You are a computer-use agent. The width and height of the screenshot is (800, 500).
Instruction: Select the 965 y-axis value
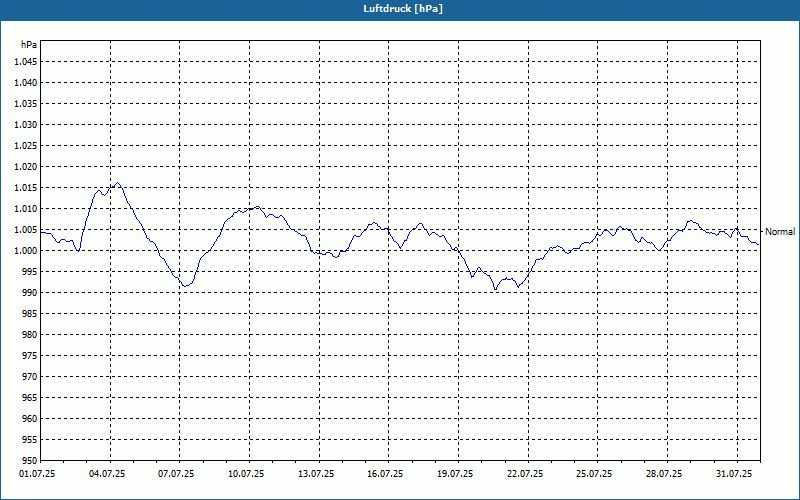coord(31,397)
